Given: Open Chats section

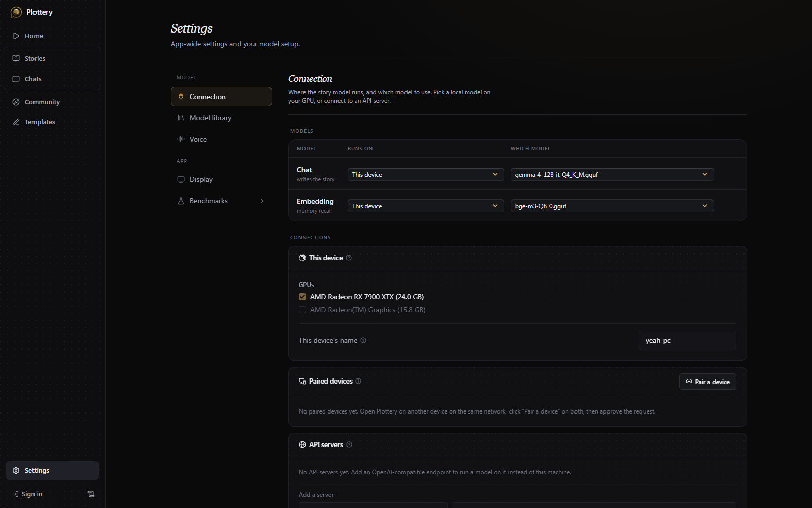Looking at the screenshot, I should pyautogui.click(x=53, y=79).
